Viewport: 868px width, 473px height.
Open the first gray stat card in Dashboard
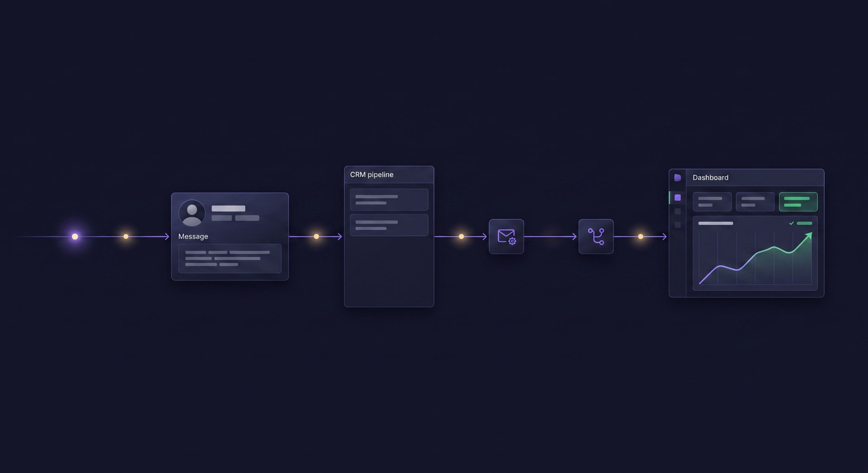pos(712,202)
